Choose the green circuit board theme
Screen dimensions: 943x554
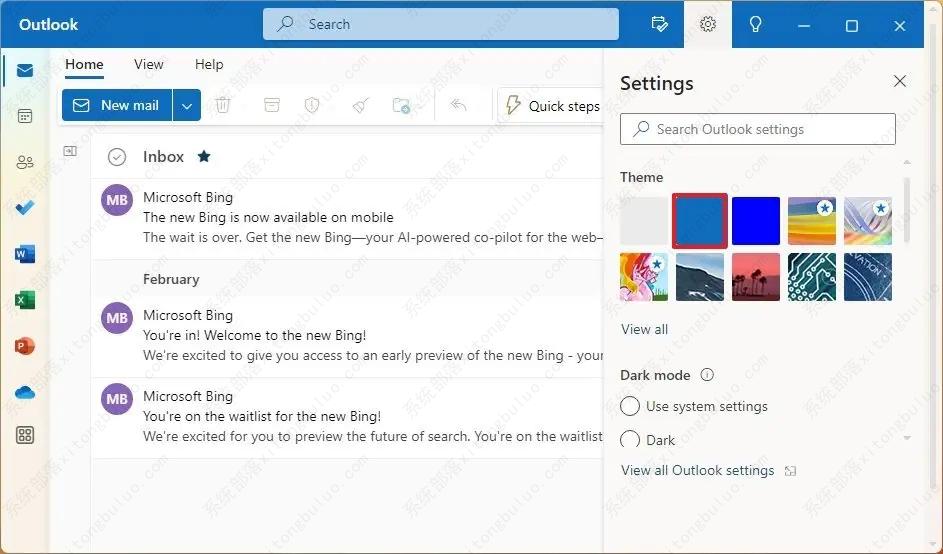(x=811, y=277)
